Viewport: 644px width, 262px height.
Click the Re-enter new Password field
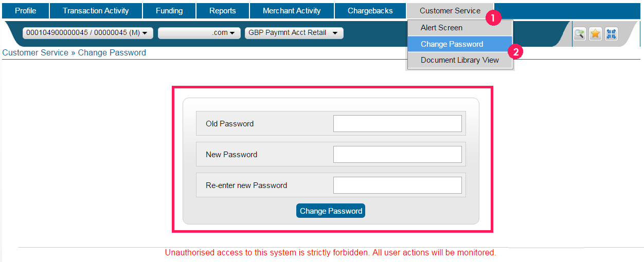(x=397, y=185)
